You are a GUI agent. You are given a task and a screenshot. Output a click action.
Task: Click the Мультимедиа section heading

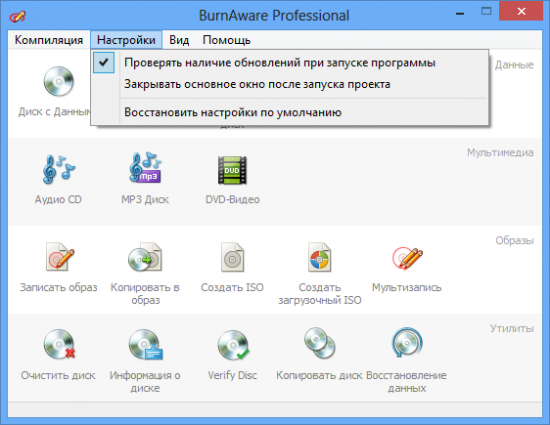[x=500, y=153]
